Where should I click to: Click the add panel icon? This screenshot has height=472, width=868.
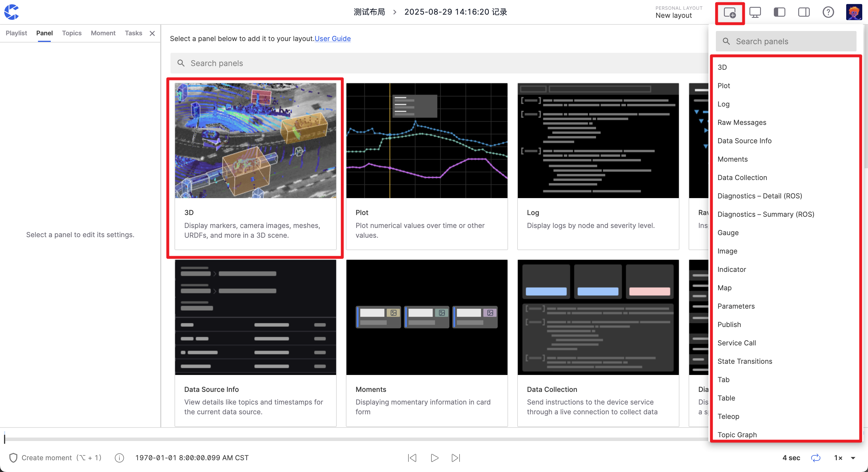[730, 13]
